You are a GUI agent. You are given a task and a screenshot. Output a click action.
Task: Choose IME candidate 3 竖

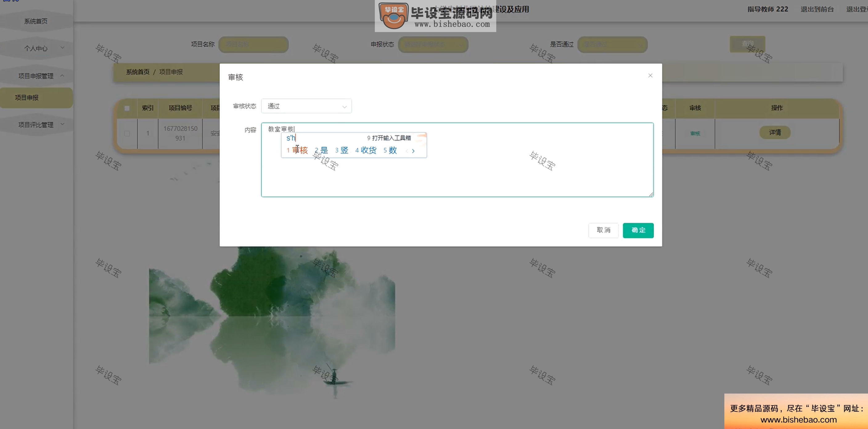(342, 150)
